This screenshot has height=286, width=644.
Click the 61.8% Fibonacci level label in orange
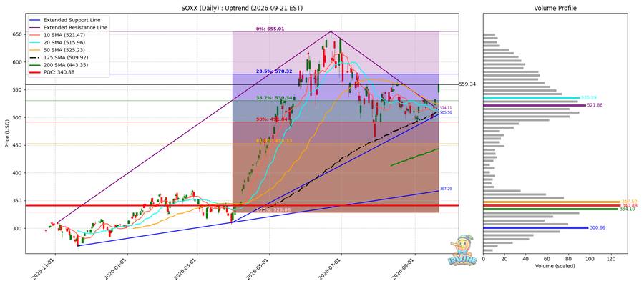point(274,141)
